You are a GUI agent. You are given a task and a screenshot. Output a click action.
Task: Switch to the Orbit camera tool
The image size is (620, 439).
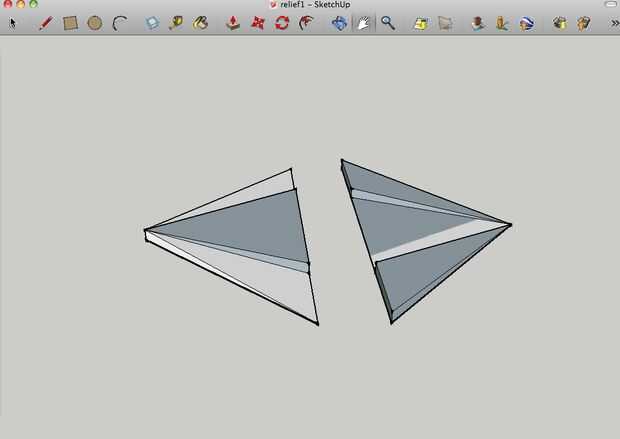[x=339, y=23]
